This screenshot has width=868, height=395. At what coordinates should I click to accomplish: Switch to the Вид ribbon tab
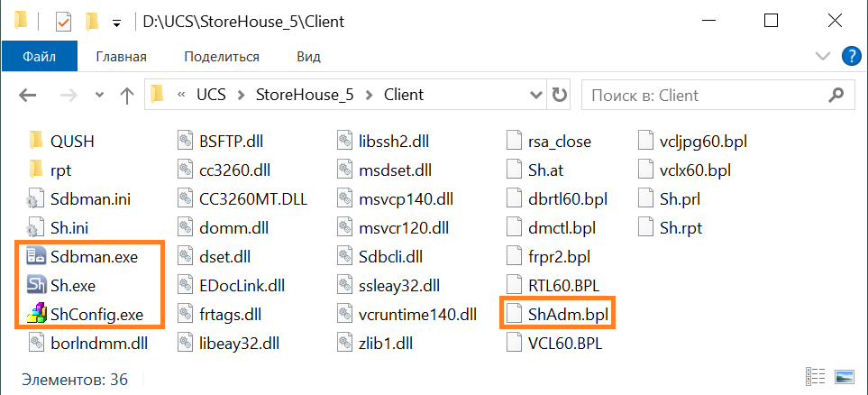(308, 57)
